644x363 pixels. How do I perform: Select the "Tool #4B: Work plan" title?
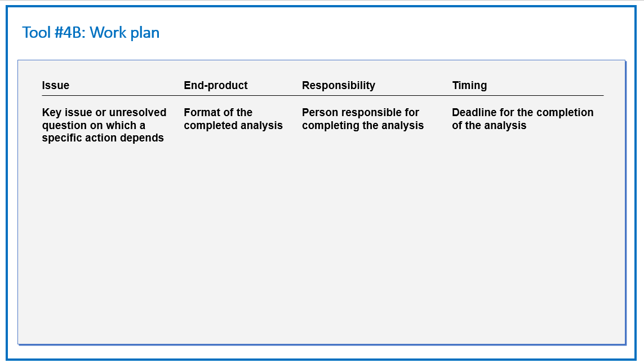pos(91,33)
